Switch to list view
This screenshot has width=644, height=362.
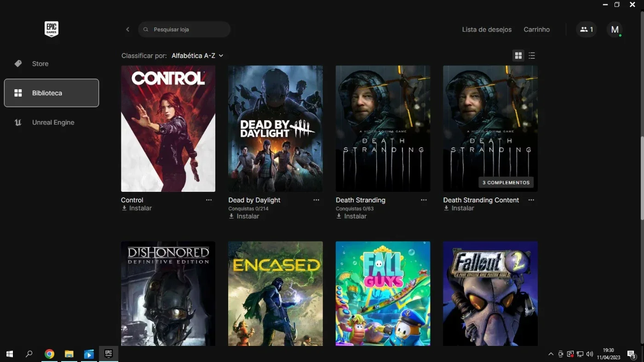(532, 56)
